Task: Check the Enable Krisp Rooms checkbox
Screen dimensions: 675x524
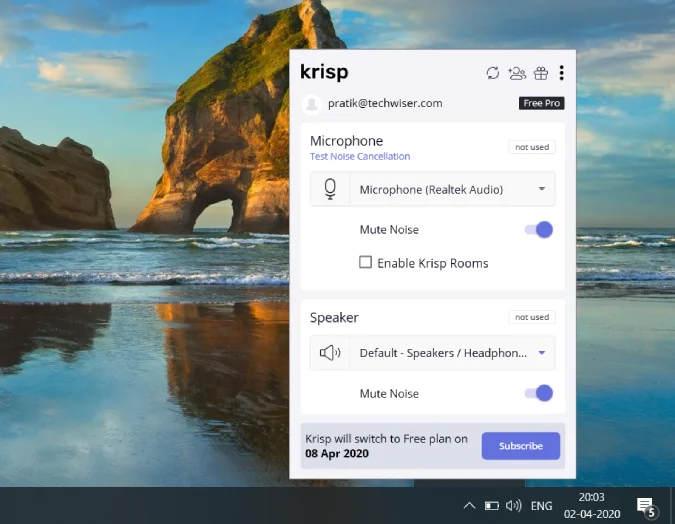Action: (x=365, y=262)
